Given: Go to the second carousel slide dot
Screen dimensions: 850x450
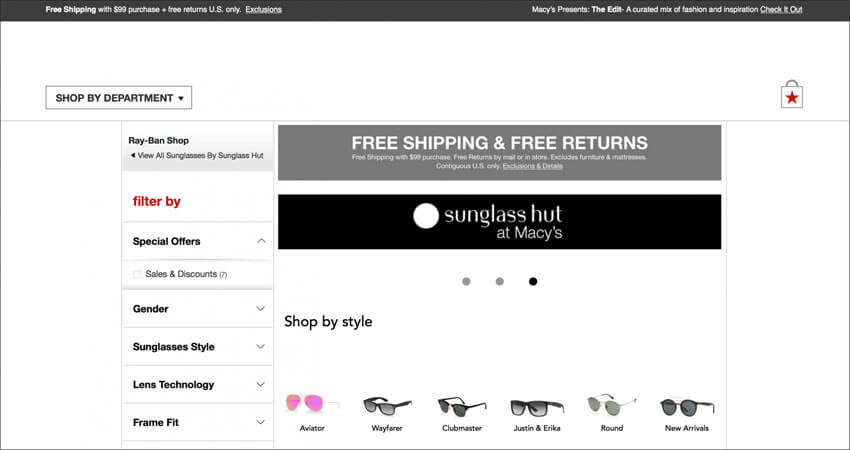Looking at the screenshot, I should coord(500,281).
